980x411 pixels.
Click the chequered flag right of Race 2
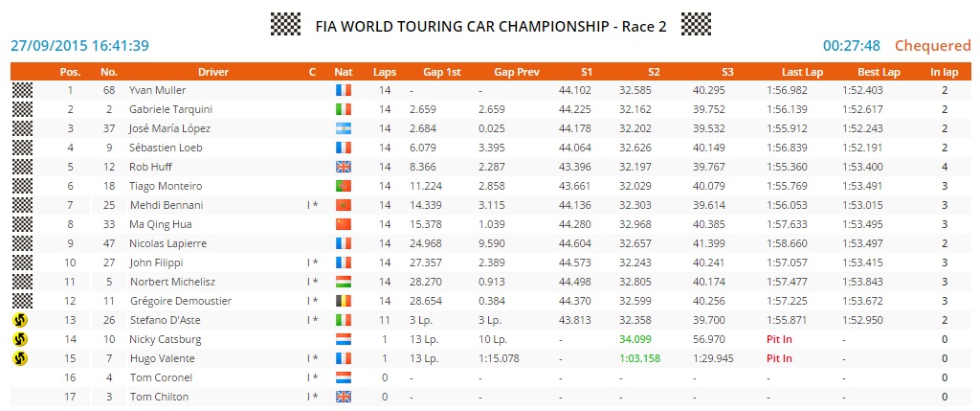tap(696, 24)
